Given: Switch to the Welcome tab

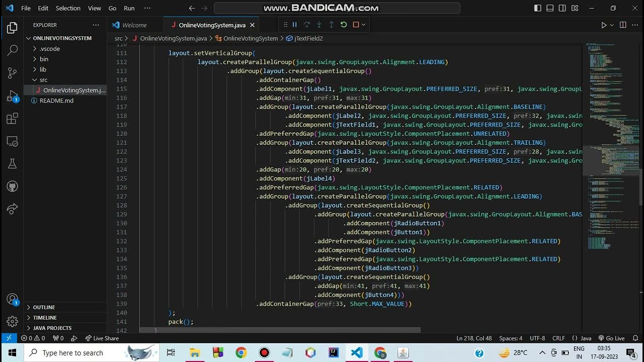Looking at the screenshot, I should 135,25.
